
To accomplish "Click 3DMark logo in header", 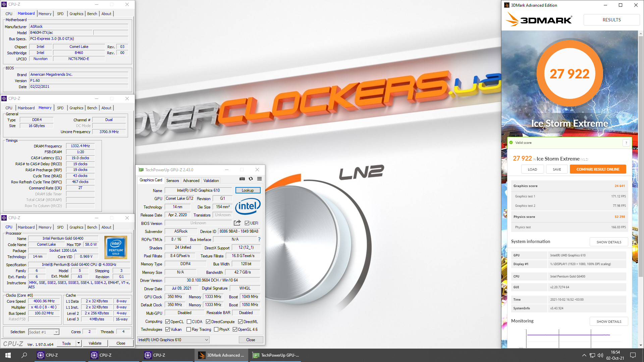I will click(x=539, y=20).
